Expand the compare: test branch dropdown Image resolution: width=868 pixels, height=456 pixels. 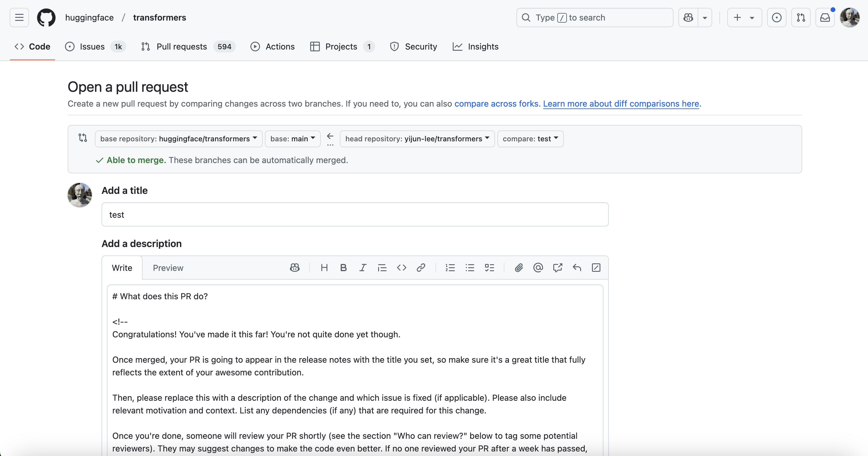coord(530,139)
